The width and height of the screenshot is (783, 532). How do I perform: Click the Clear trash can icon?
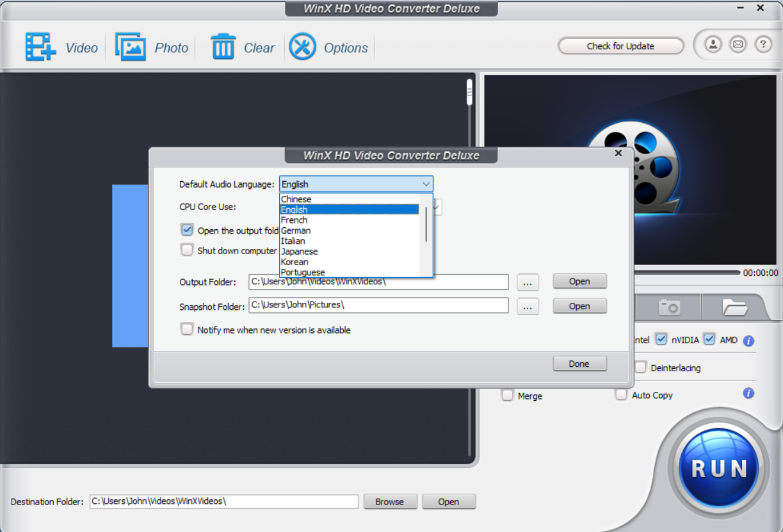click(223, 47)
